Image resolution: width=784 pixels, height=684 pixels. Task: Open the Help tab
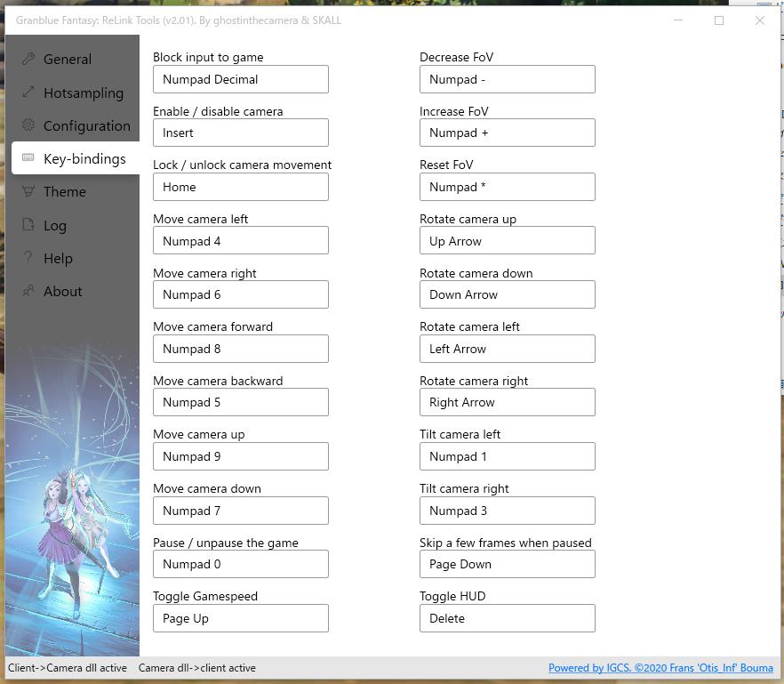point(75,258)
